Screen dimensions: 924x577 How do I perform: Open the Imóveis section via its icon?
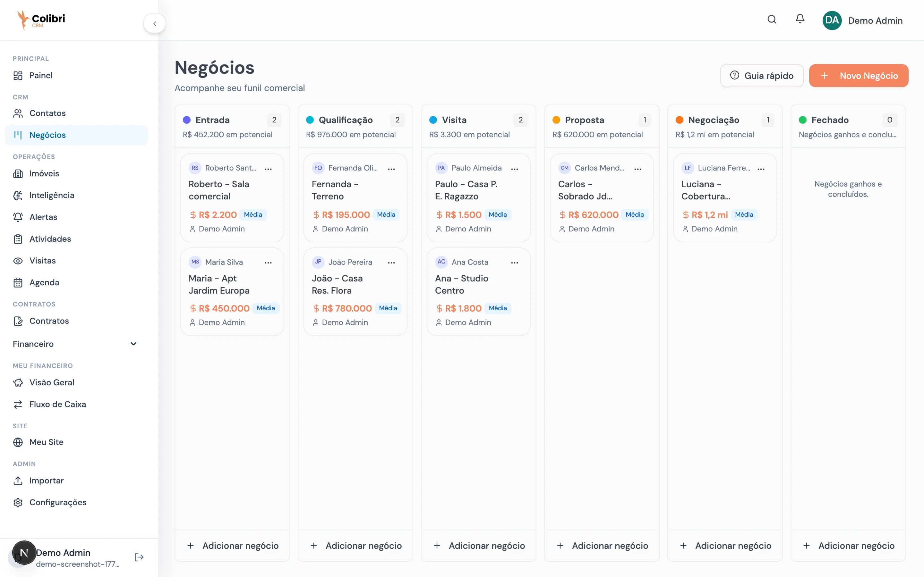pyautogui.click(x=18, y=173)
